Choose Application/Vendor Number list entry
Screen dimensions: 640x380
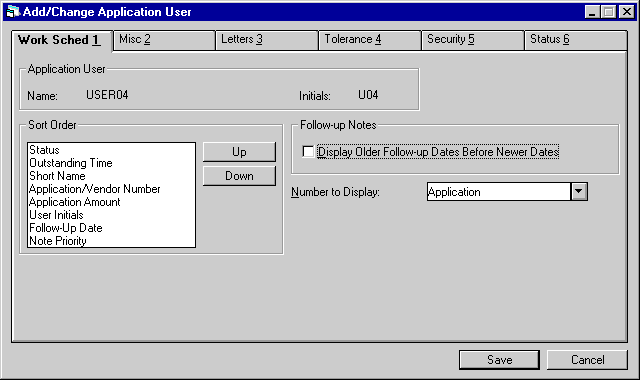[x=95, y=189]
